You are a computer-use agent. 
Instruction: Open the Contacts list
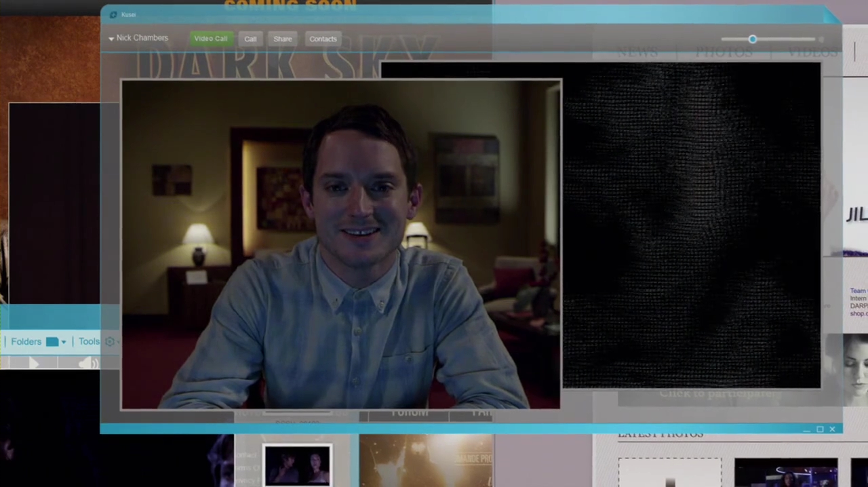point(323,39)
